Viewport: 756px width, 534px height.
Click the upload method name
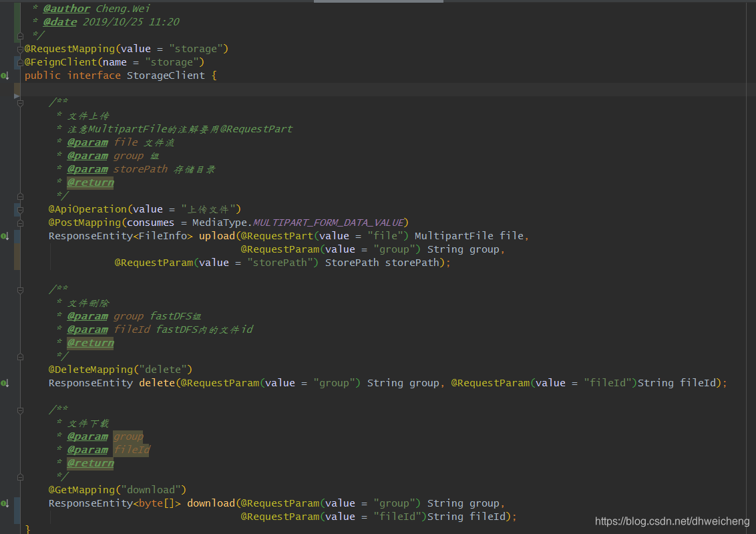(217, 236)
